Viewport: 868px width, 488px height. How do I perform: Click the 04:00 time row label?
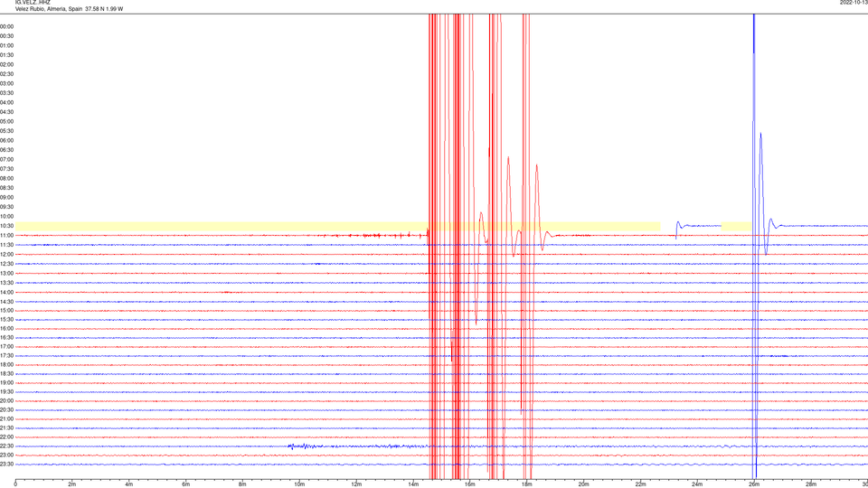[x=6, y=102]
